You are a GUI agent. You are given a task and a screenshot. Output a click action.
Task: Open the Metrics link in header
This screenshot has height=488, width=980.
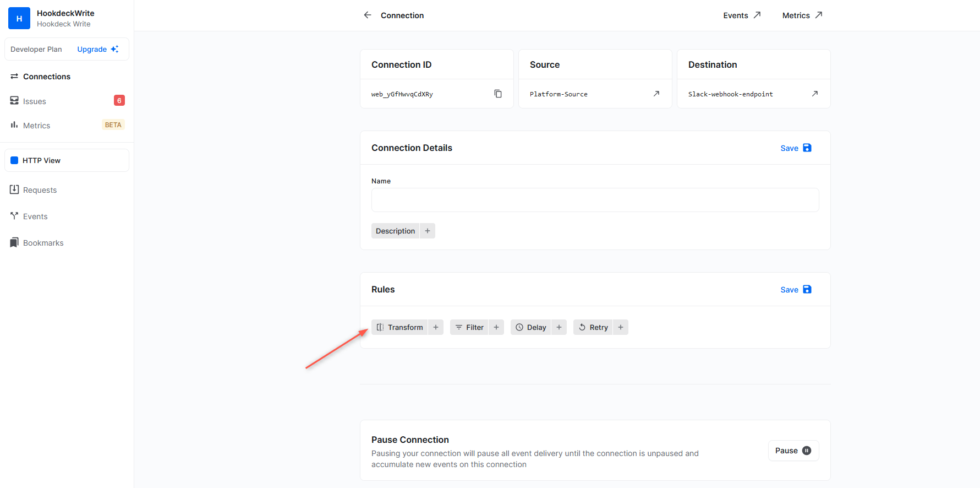(802, 15)
